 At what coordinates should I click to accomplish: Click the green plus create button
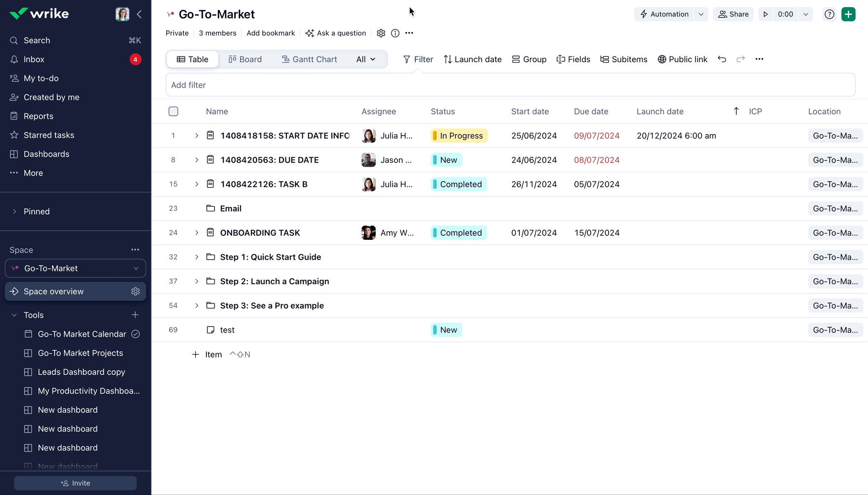coord(848,14)
